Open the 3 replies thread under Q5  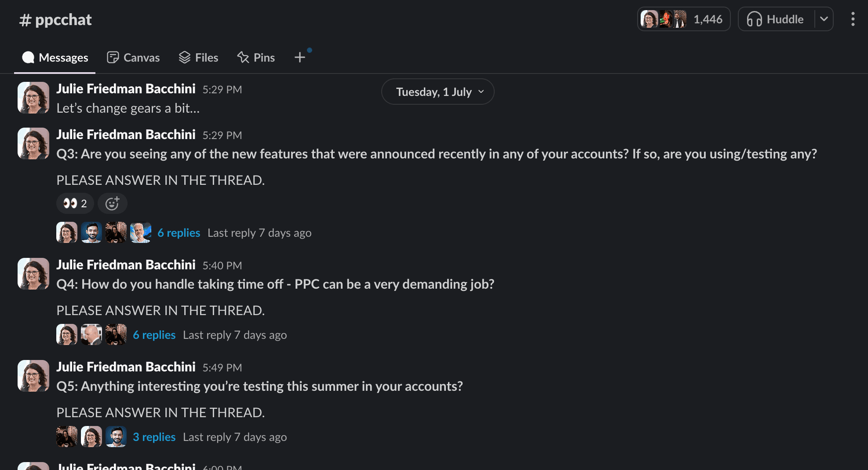tap(154, 437)
